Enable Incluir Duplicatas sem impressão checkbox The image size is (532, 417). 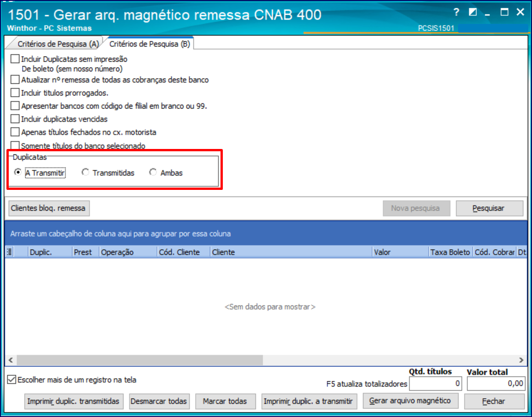pyautogui.click(x=15, y=59)
